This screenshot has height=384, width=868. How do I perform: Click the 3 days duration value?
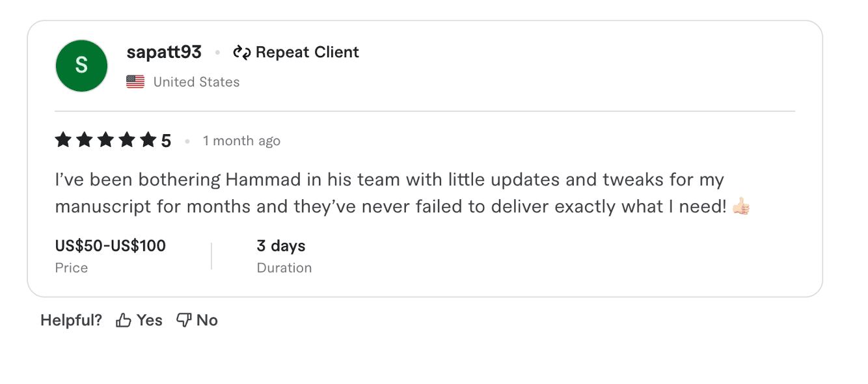click(x=280, y=246)
